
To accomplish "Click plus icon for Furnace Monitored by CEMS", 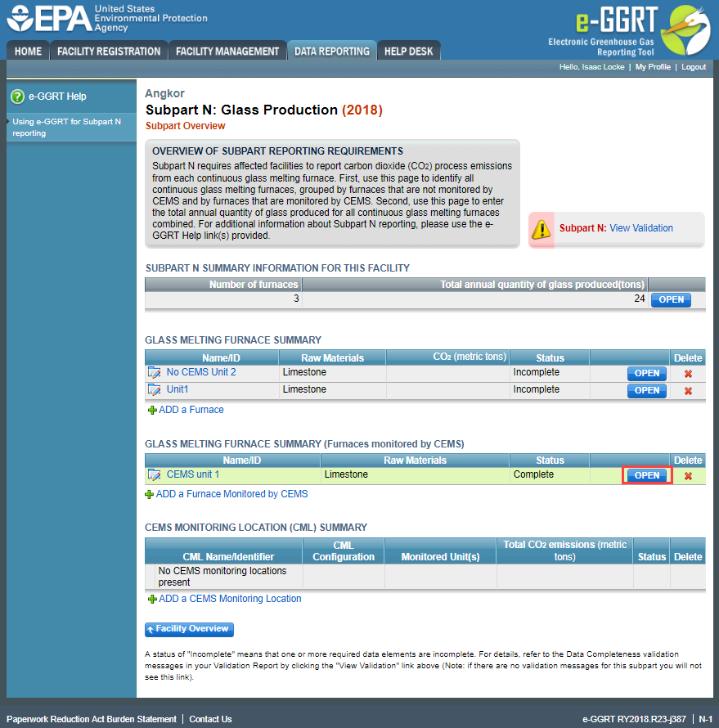I will click(x=149, y=494).
